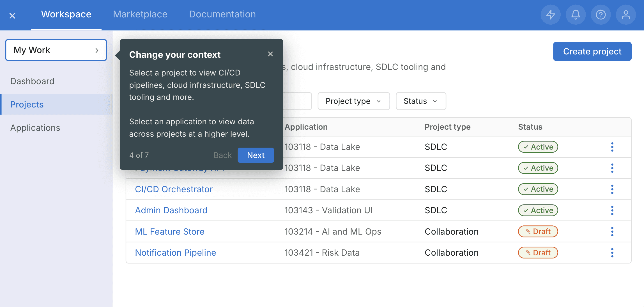Open kebab menu for Notification Pipeline row
644x307 pixels.
[612, 253]
